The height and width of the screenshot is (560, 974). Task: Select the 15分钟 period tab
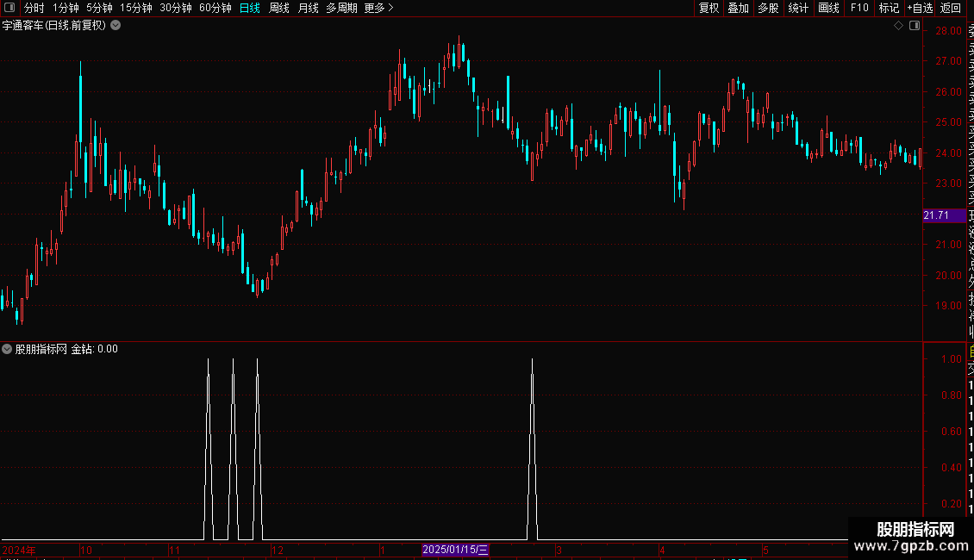[136, 8]
